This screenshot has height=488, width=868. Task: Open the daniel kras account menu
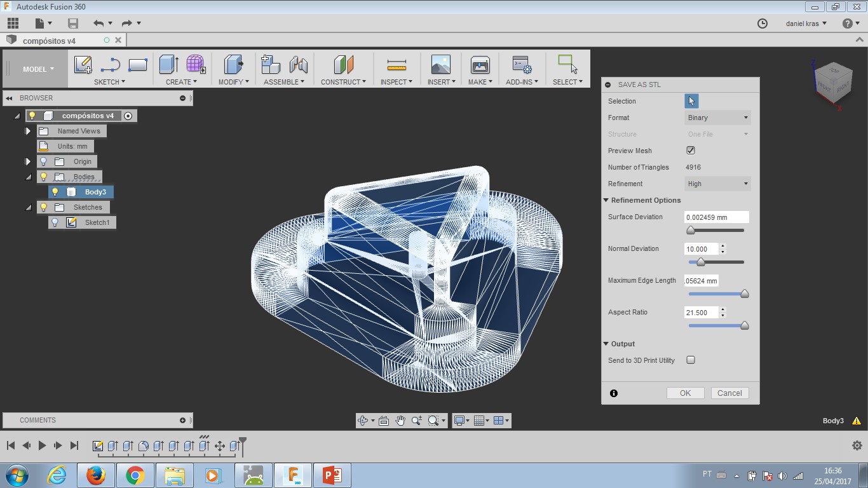coord(806,24)
